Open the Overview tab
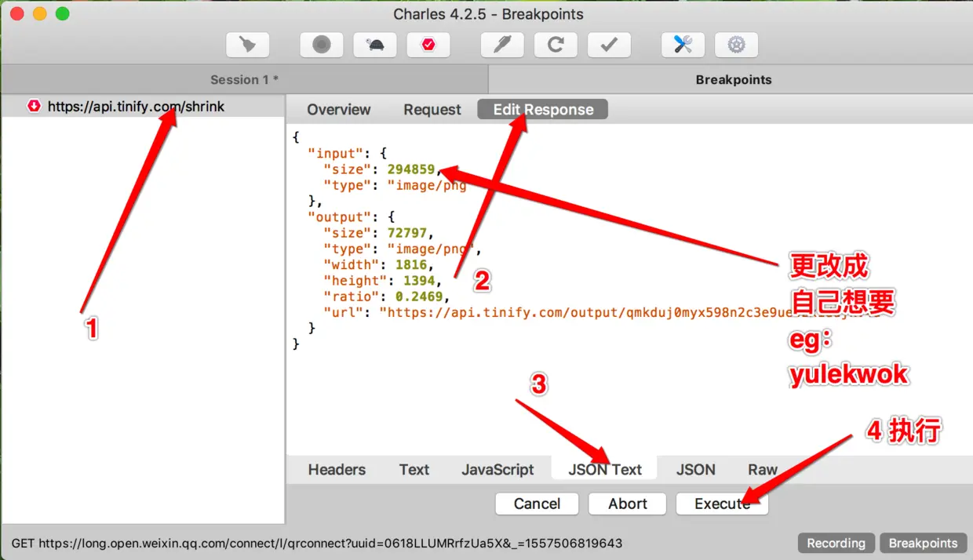 339,110
